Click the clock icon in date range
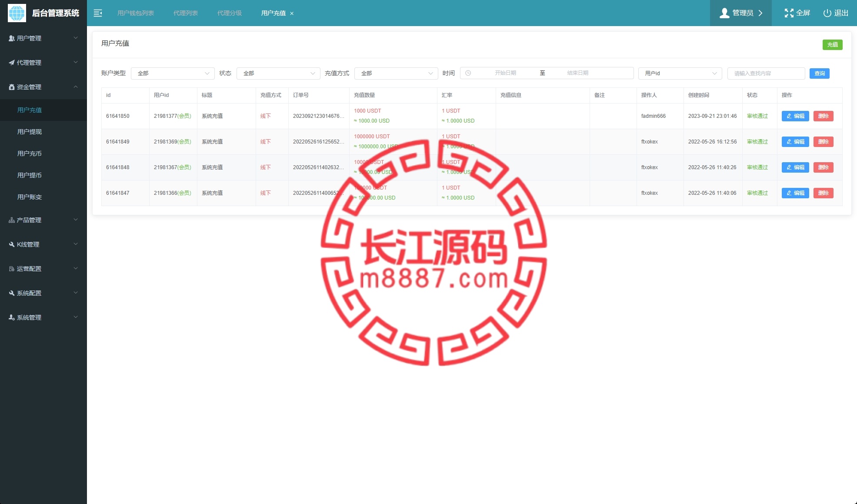Screen dimensions: 857x504 pyautogui.click(x=468, y=73)
